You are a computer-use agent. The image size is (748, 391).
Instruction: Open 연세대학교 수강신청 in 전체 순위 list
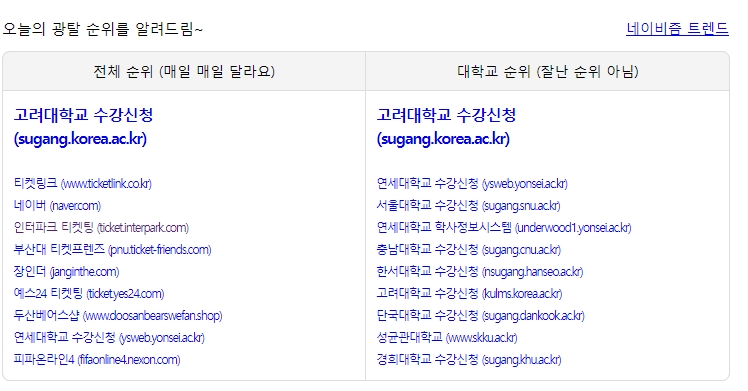pos(109,337)
